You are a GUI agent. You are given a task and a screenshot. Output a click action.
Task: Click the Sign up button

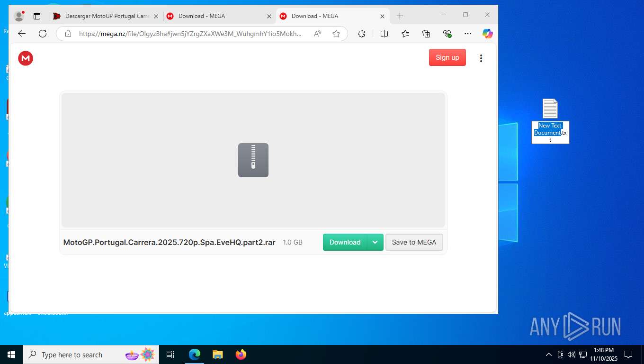(447, 57)
